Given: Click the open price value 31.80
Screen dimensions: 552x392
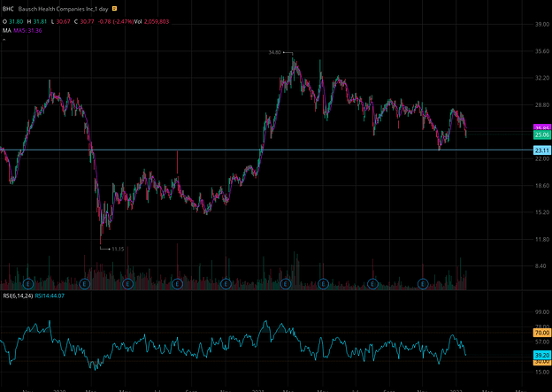Looking at the screenshot, I should [x=16, y=22].
